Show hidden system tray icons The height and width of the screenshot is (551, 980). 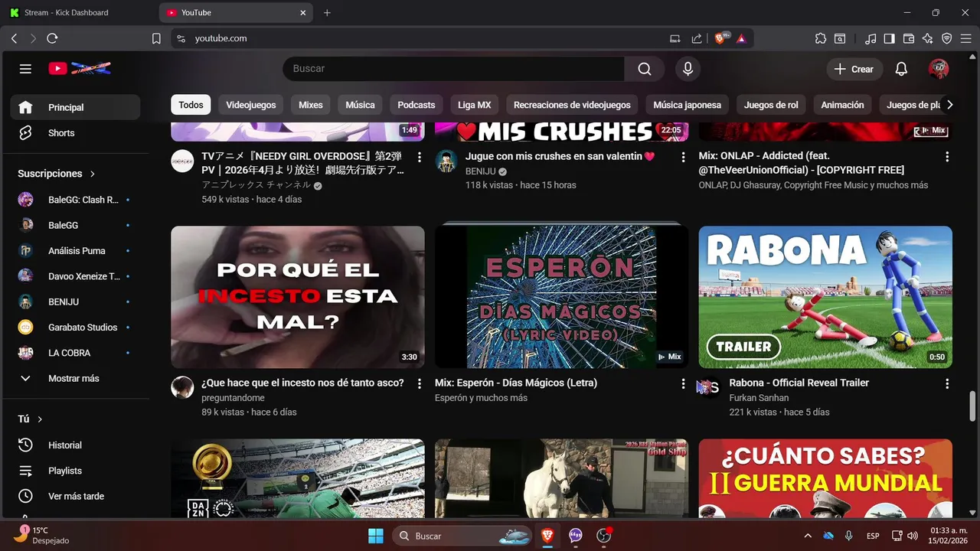click(808, 536)
